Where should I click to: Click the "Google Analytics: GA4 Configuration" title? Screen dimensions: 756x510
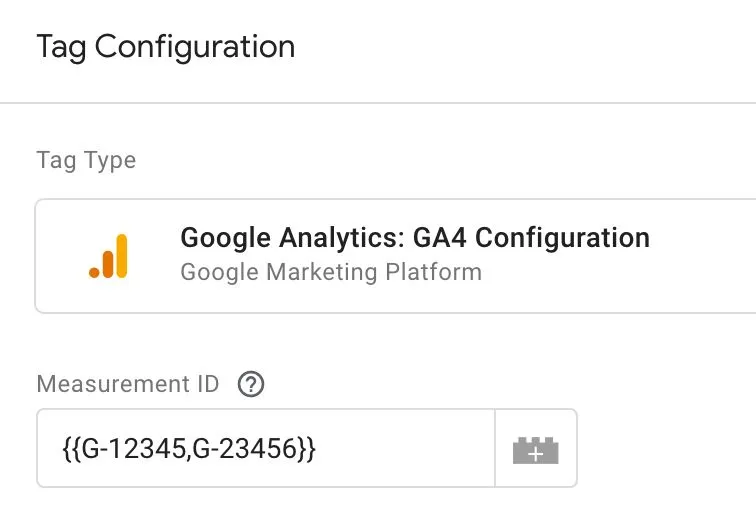pos(414,238)
